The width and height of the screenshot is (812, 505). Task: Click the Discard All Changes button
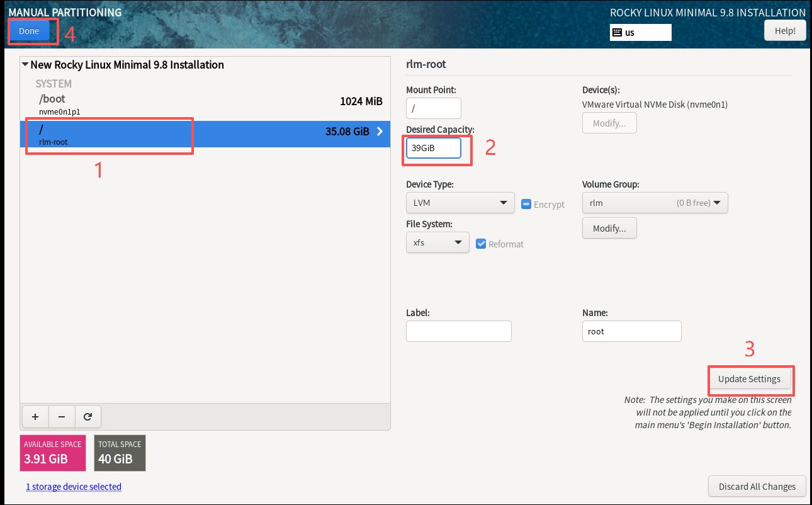click(x=757, y=486)
